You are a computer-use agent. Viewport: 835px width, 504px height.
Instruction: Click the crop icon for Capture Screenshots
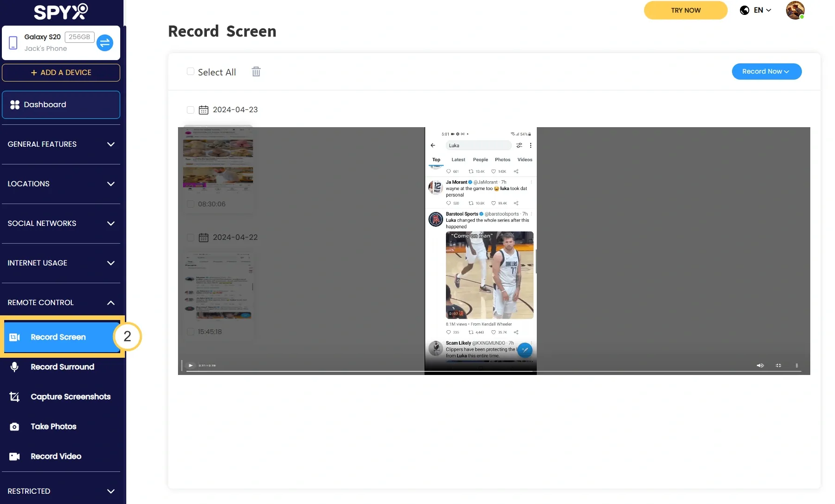pos(14,397)
